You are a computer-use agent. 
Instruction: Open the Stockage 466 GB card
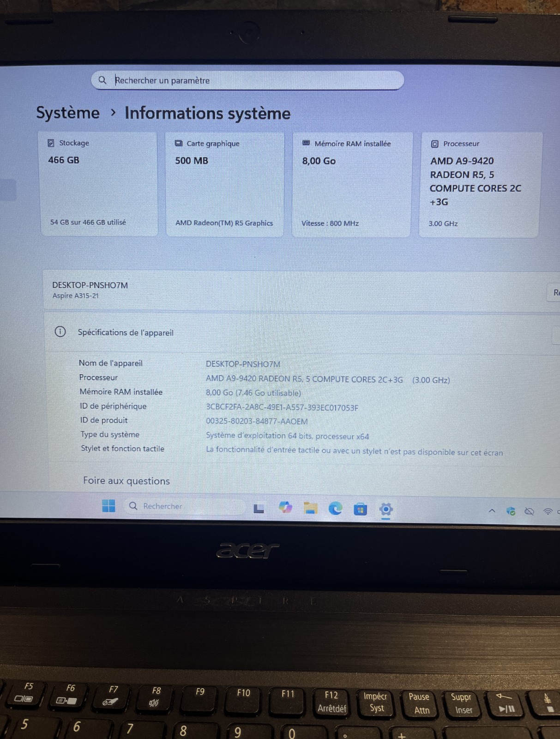click(x=99, y=184)
